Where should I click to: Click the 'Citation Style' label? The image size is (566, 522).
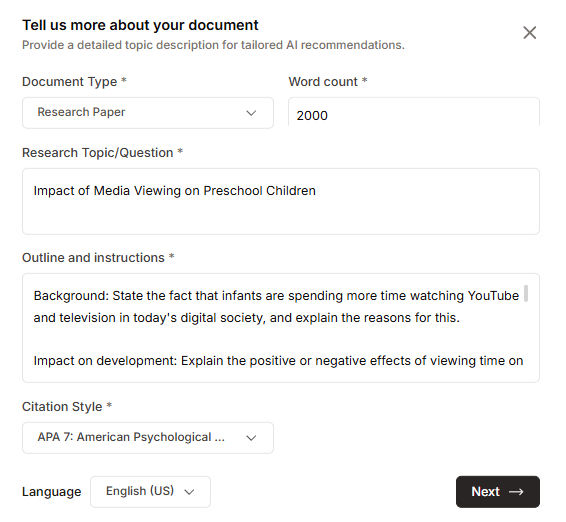tap(62, 407)
